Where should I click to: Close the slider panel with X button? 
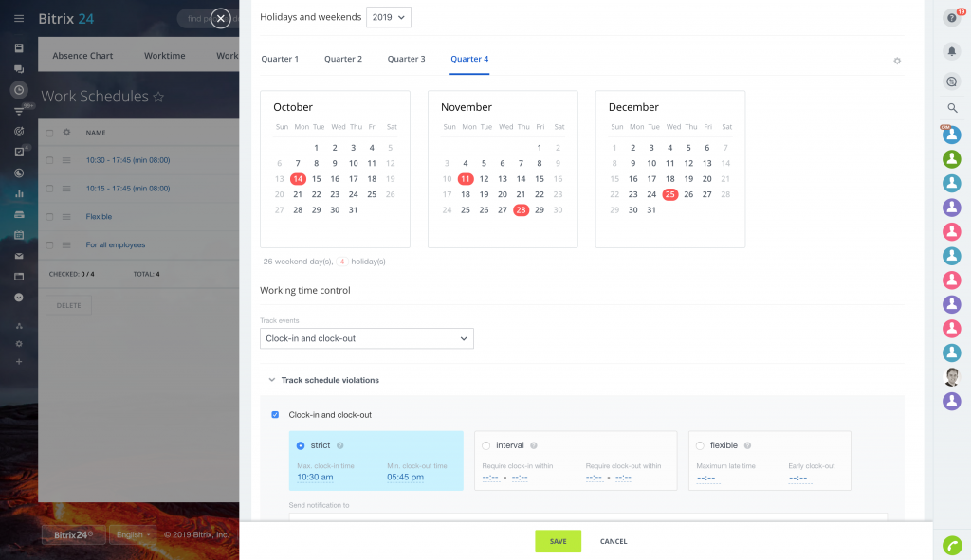220,18
